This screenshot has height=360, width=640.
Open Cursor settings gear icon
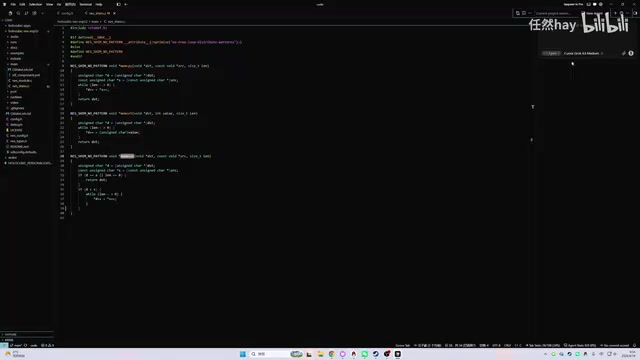pyautogui.click(x=601, y=4)
